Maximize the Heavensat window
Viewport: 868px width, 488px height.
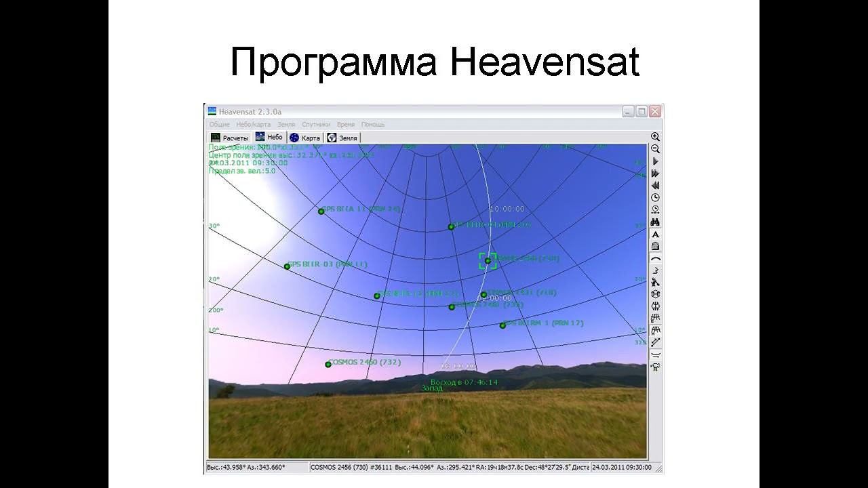[642, 111]
